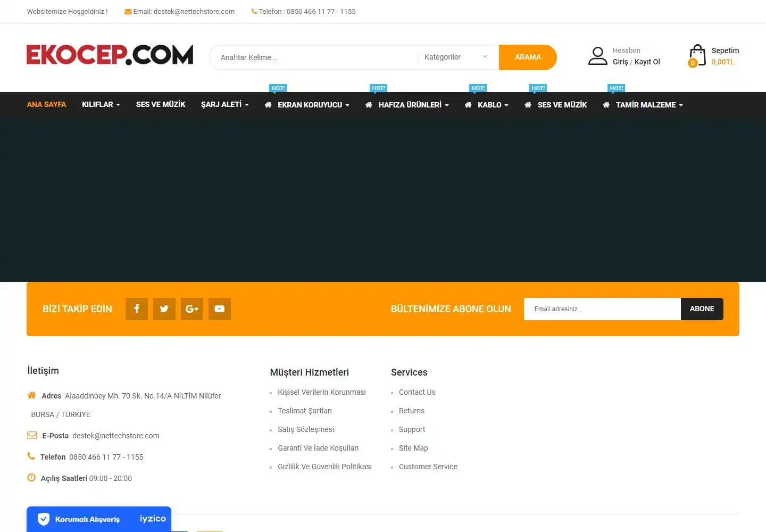
Task: Click the home icon beside KABLO
Action: [468, 105]
